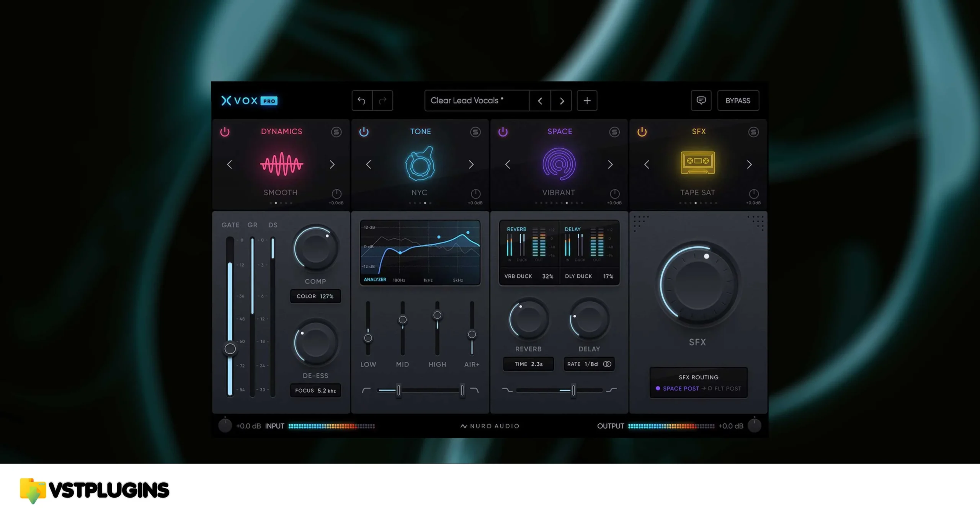Click the X VOX PRO logo
Screen dimensions: 980x519
pyautogui.click(x=249, y=101)
